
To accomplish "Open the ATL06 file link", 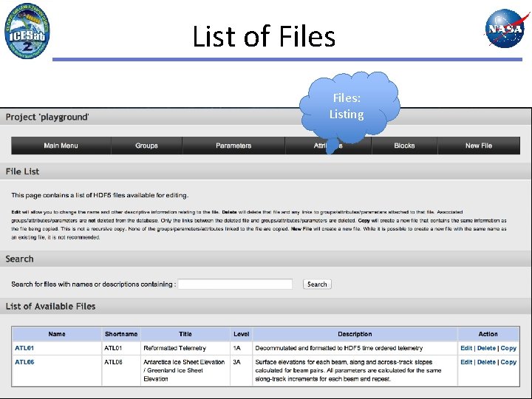I will coord(24,362).
